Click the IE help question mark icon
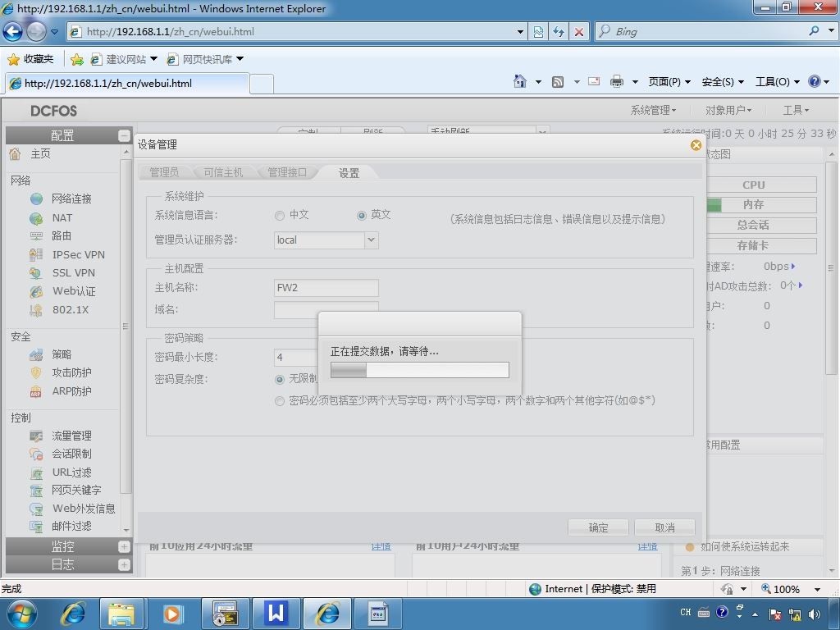This screenshot has height=630, width=840. point(815,81)
